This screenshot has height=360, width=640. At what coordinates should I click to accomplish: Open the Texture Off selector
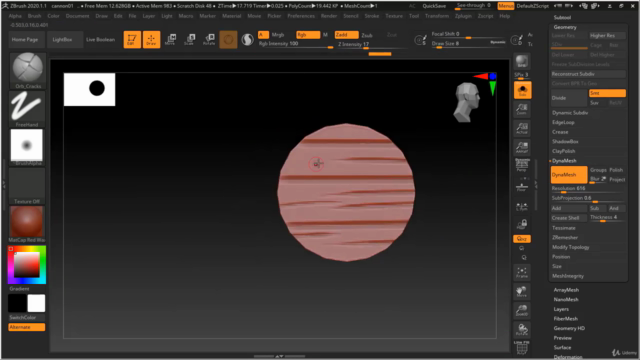point(27,186)
